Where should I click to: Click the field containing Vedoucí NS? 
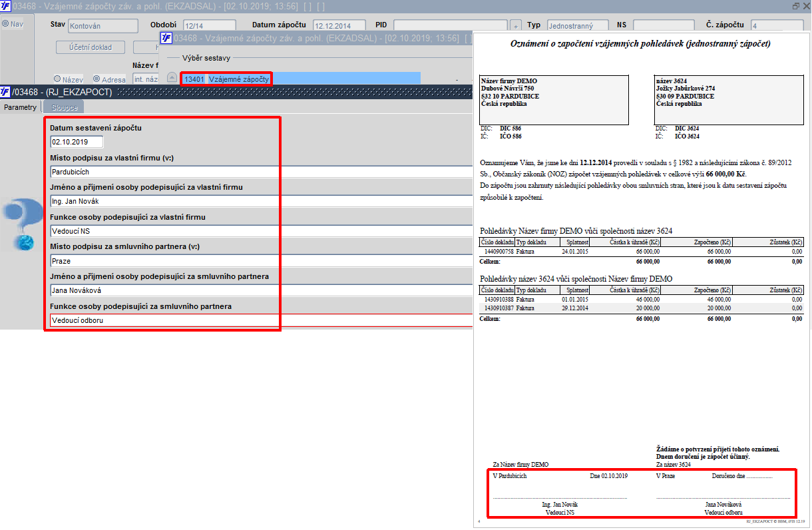click(262, 231)
